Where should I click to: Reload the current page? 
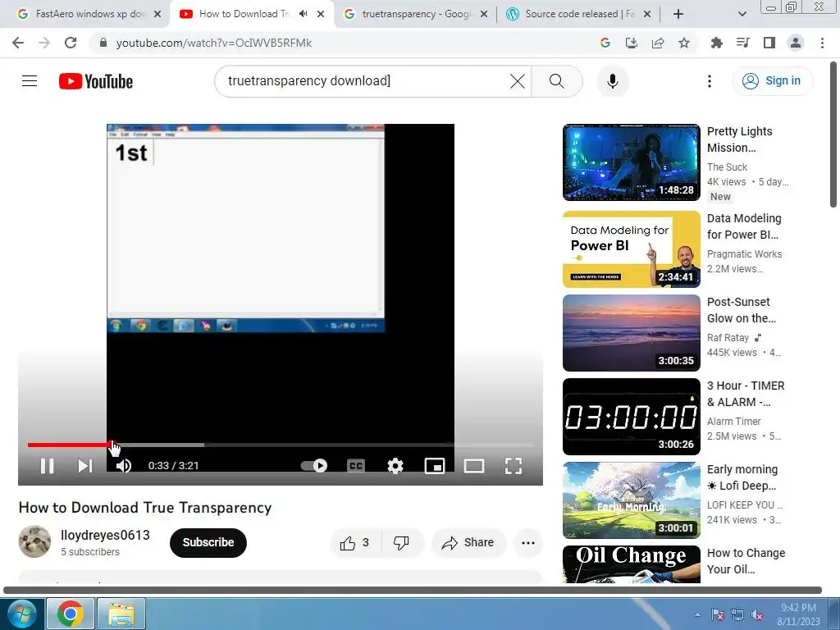click(x=71, y=43)
